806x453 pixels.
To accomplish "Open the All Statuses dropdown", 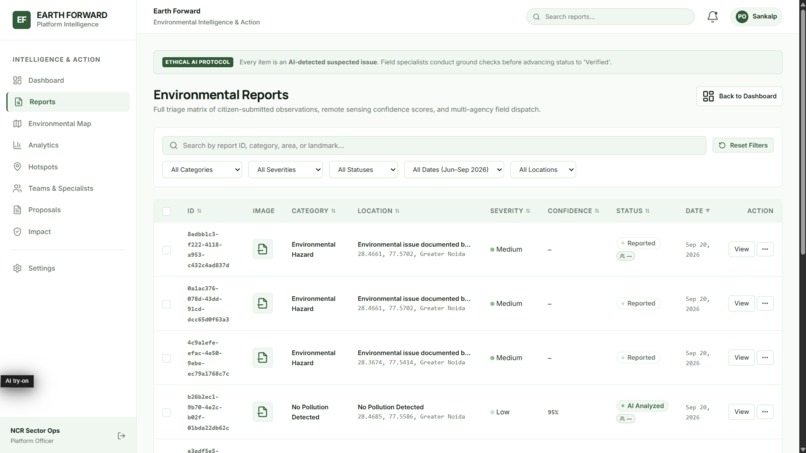I will [x=363, y=170].
